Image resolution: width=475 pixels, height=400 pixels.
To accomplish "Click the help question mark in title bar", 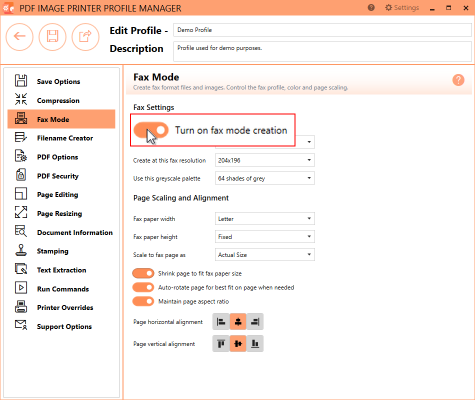I will point(371,8).
